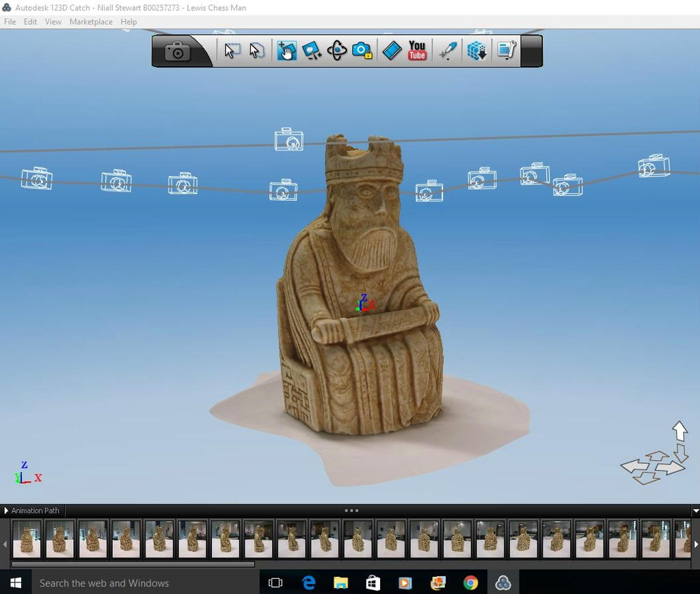This screenshot has height=594, width=700.
Task: Open the orbit rotation tool
Action: point(336,50)
